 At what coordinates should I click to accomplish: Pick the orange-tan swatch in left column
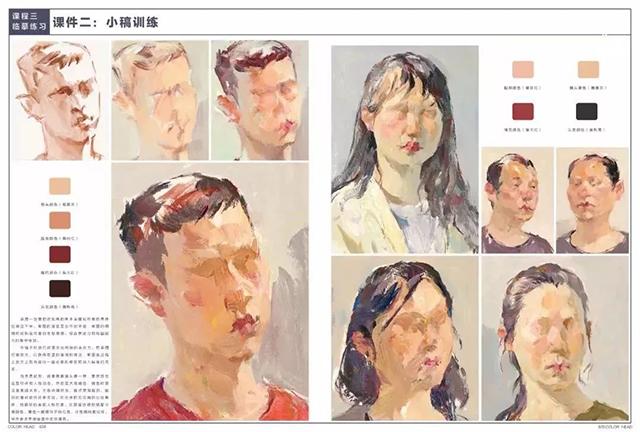pyautogui.click(x=60, y=220)
